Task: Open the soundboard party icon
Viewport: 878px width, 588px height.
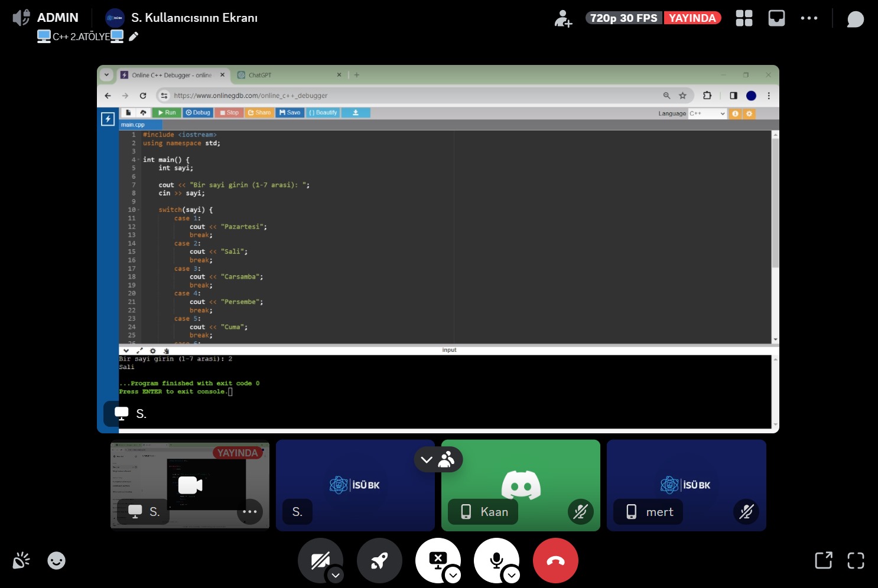Action: tap(21, 560)
